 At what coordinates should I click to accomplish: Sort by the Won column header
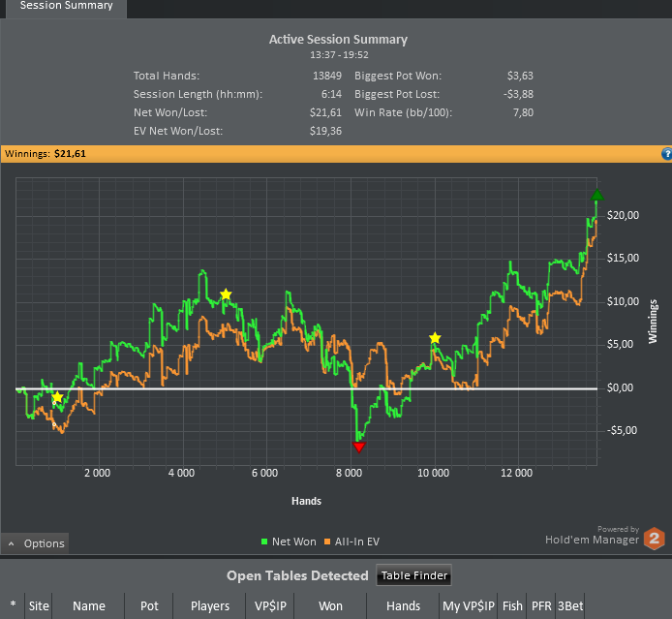click(x=330, y=605)
